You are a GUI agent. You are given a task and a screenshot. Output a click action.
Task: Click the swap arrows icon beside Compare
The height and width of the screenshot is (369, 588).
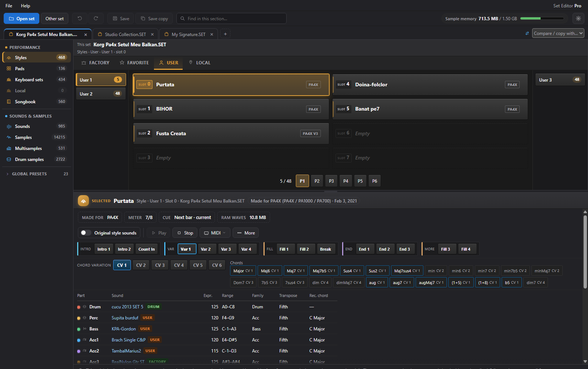527,33
